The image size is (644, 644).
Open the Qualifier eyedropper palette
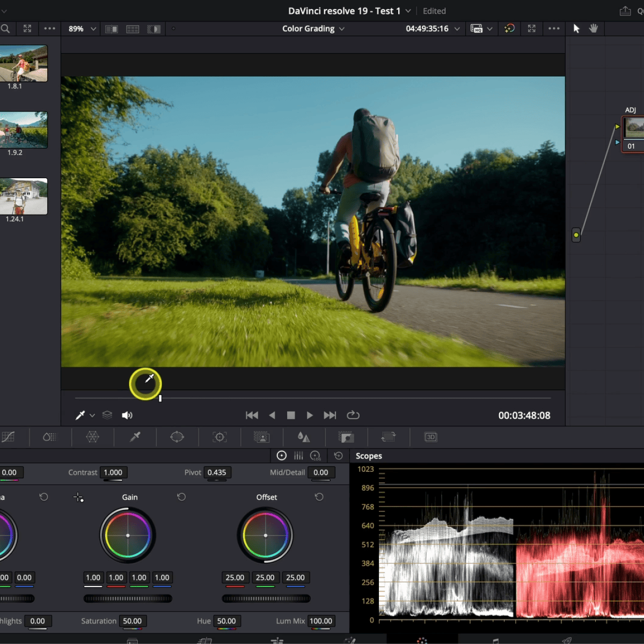(135, 437)
